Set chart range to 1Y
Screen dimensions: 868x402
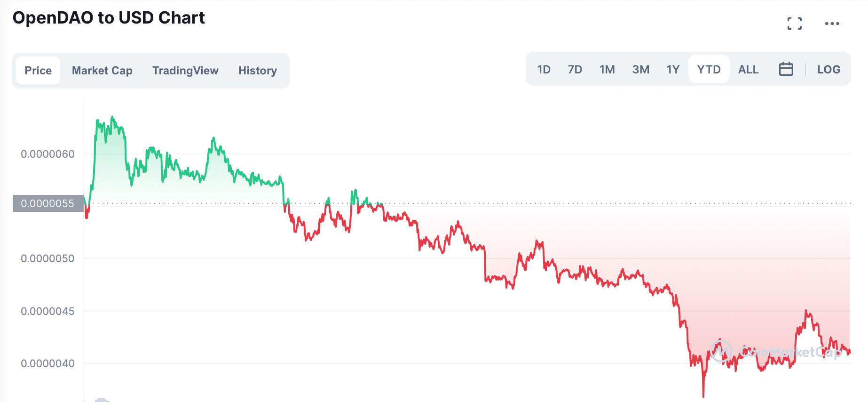tap(673, 70)
